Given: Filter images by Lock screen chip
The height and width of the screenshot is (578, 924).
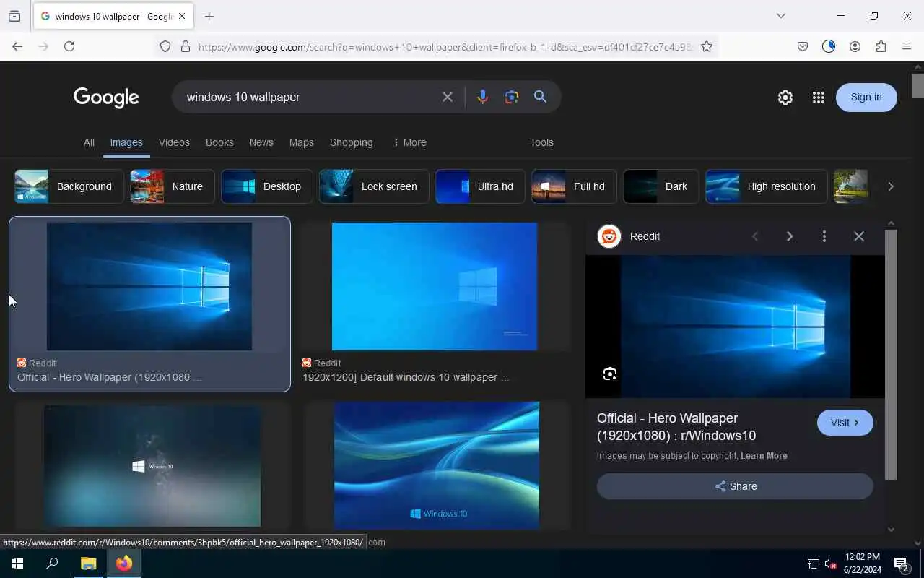Looking at the screenshot, I should tap(374, 186).
